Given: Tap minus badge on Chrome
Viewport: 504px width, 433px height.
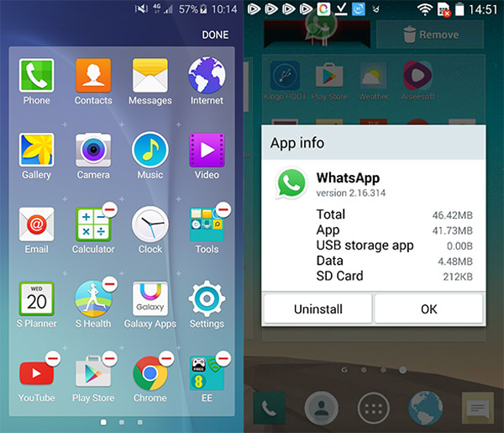Looking at the screenshot, I should click(166, 358).
